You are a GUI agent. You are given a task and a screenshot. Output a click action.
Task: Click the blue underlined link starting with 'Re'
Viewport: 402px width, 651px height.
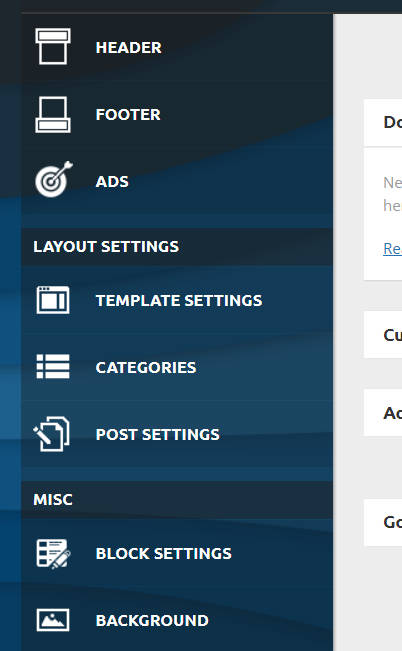(392, 248)
